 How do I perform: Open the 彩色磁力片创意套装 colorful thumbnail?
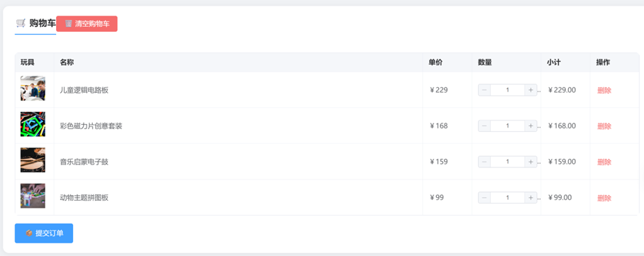point(33,124)
